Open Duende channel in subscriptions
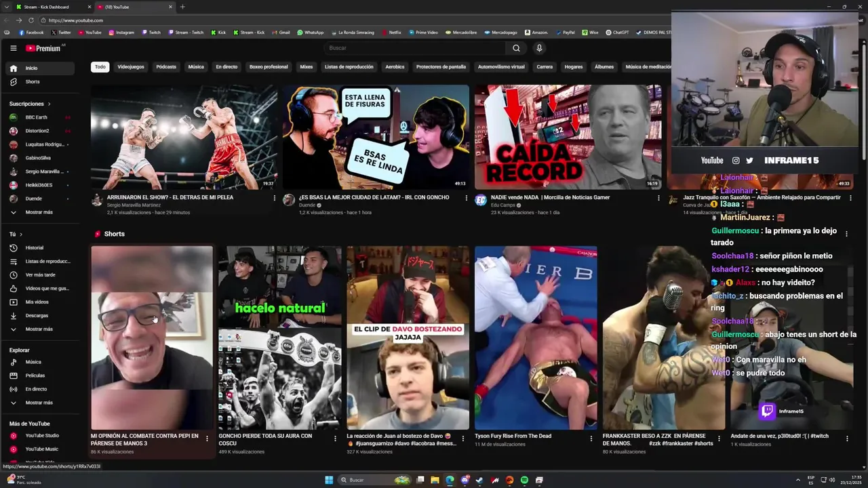The image size is (868, 488). point(41,199)
